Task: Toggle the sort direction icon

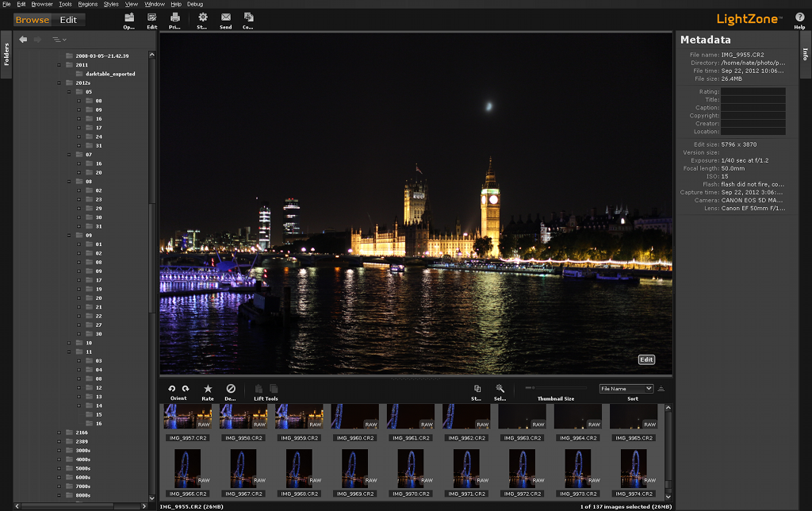Action: coord(661,389)
